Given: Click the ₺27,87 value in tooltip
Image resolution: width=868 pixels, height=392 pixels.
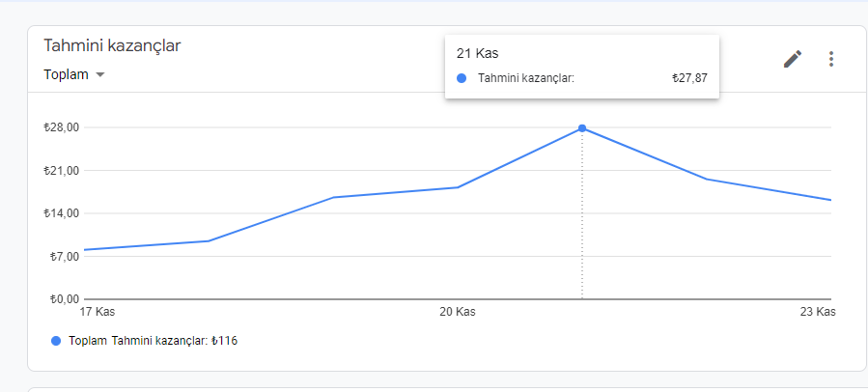Looking at the screenshot, I should [689, 78].
